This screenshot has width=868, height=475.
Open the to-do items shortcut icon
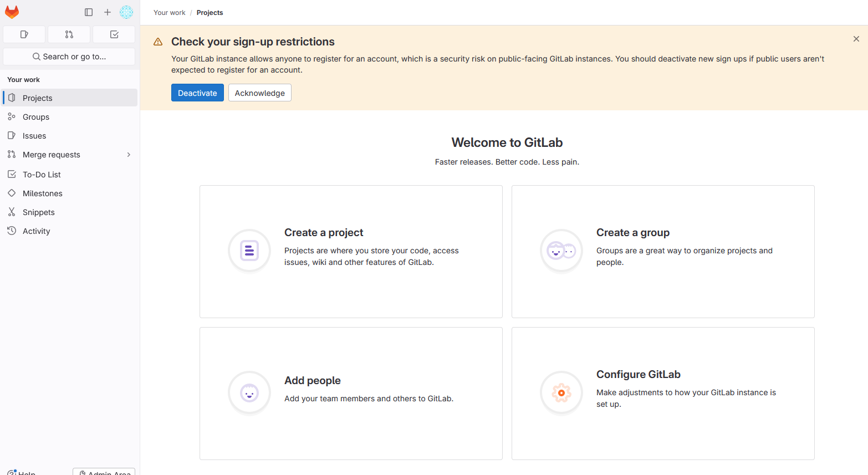coord(114,34)
